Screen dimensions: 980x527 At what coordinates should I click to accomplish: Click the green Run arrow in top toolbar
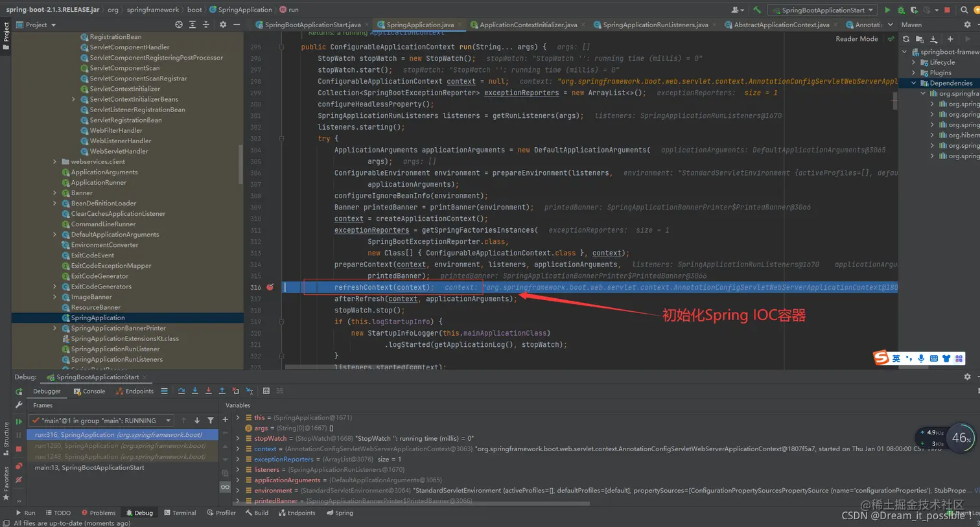(x=888, y=10)
